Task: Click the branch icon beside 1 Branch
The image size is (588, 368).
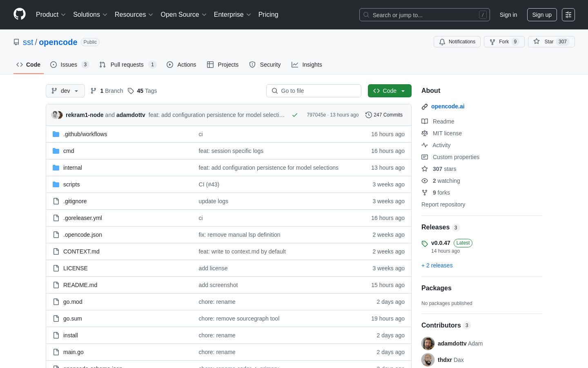Action: [x=94, y=91]
